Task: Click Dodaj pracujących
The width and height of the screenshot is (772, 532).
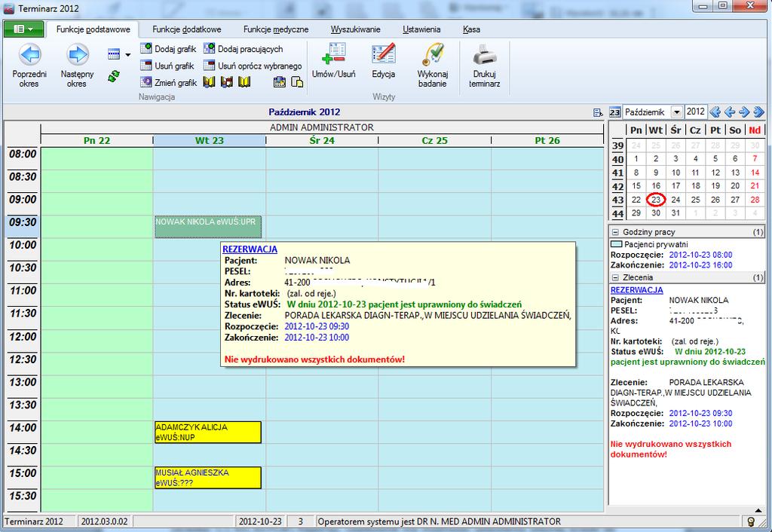Action: 244,49
